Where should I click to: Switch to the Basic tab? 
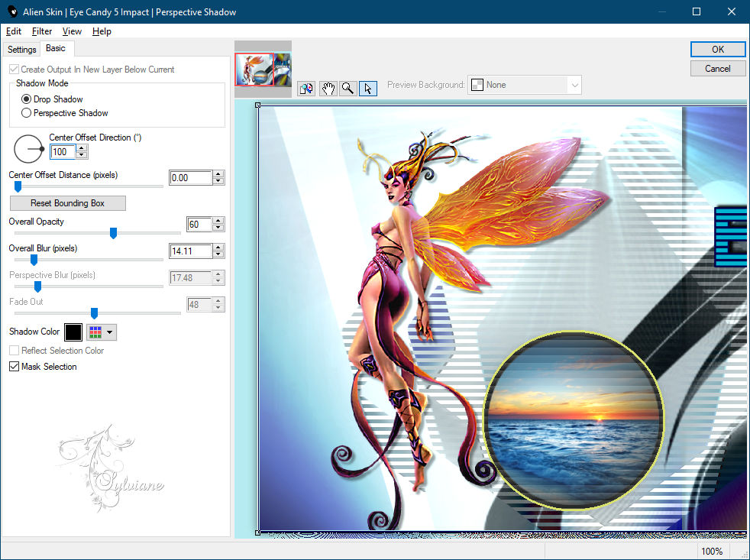coord(56,48)
